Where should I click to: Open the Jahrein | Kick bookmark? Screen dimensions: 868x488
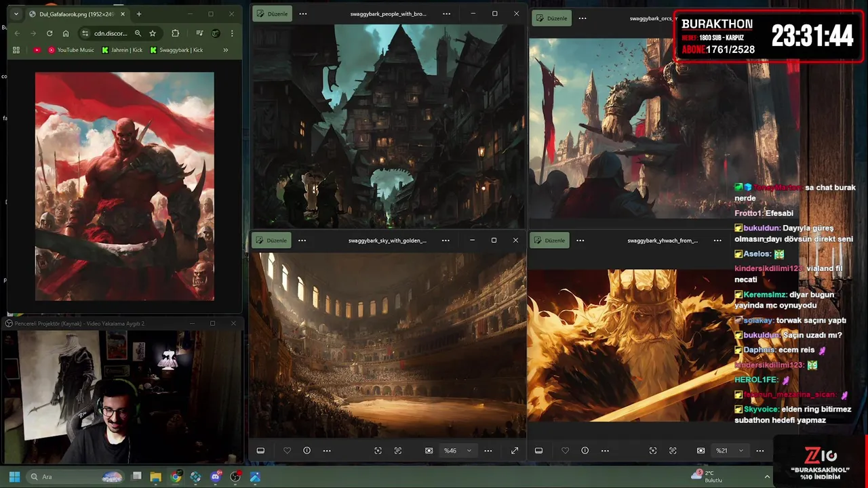click(122, 50)
